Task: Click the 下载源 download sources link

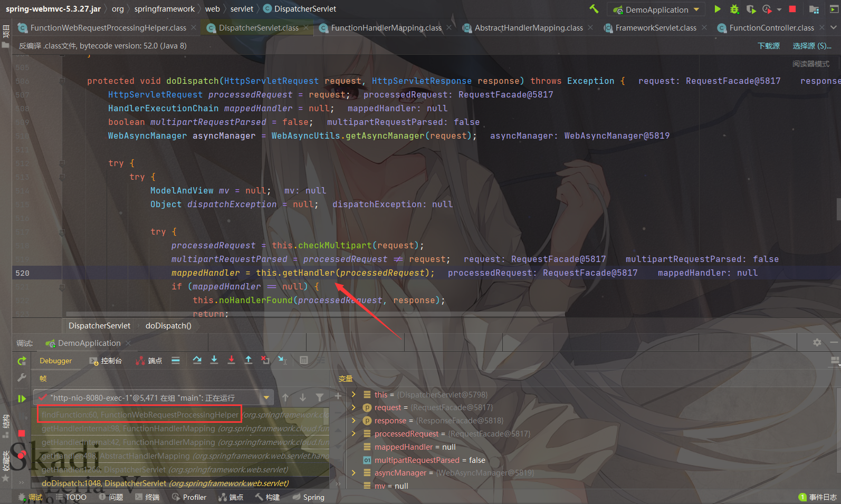Action: pyautogui.click(x=769, y=46)
